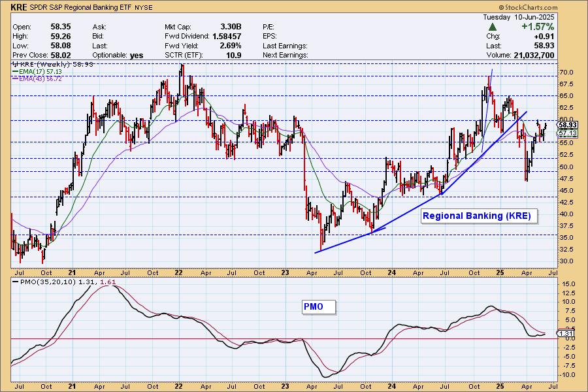Image resolution: width=588 pixels, height=392 pixels.
Task: Click the 'Ask:' label
Action: 99,27
